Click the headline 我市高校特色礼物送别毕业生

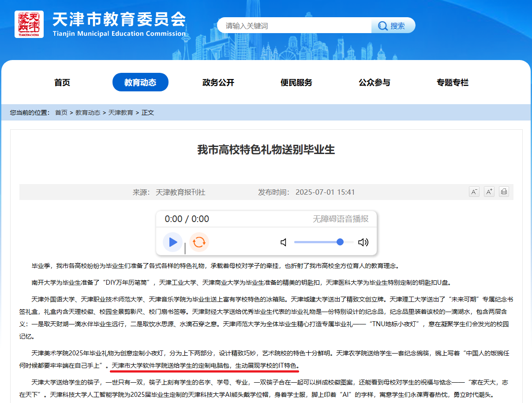(x=266, y=150)
